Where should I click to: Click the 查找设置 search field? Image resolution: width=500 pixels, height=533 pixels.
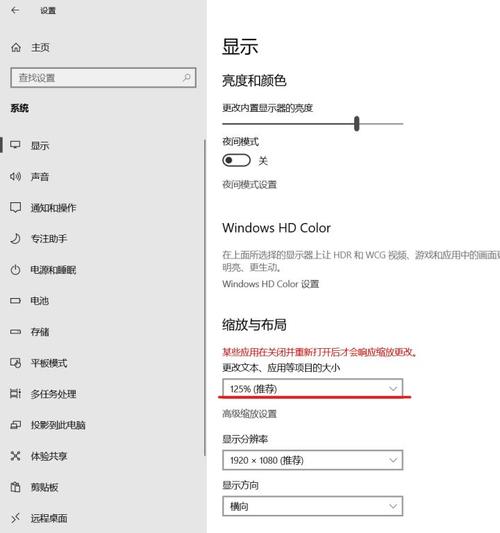(x=103, y=78)
